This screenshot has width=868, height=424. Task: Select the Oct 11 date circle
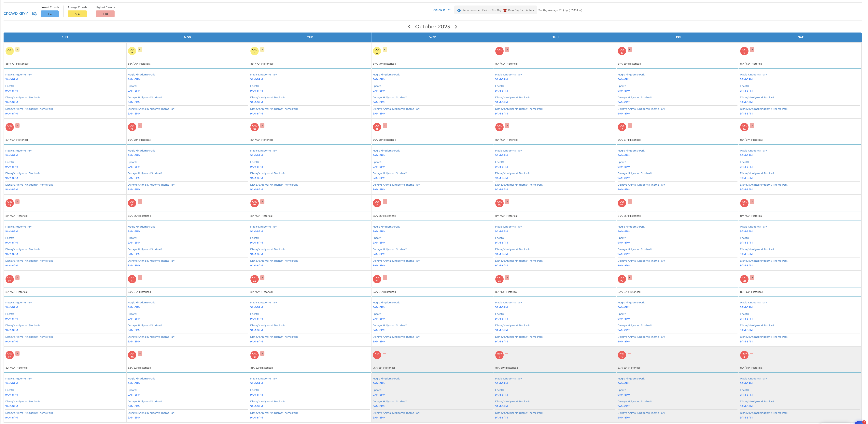377,127
